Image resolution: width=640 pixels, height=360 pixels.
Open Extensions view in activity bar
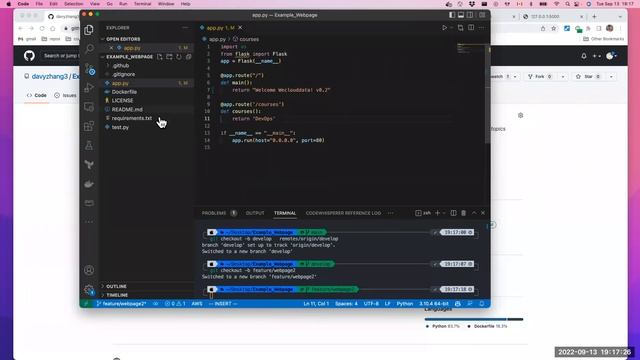[x=89, y=126]
